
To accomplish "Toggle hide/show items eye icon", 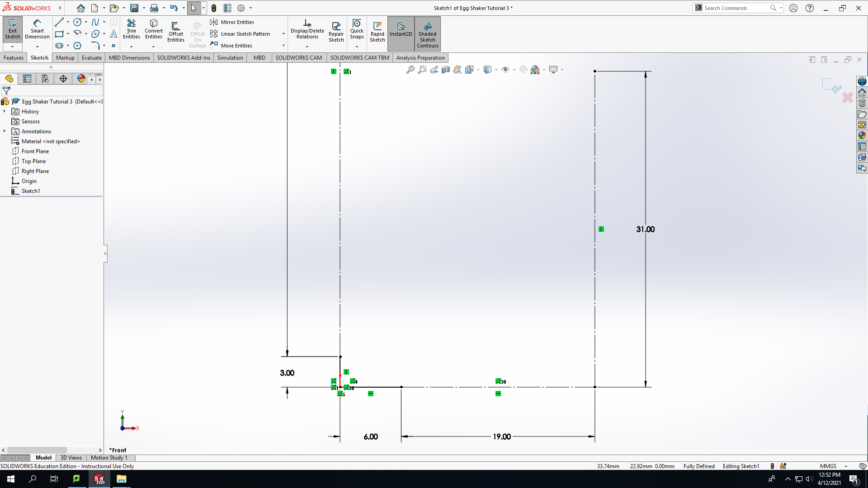I will point(505,70).
